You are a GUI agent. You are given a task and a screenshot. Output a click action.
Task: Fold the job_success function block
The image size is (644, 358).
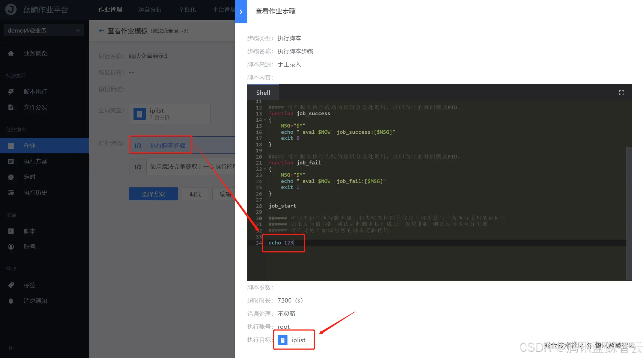pyautogui.click(x=264, y=120)
